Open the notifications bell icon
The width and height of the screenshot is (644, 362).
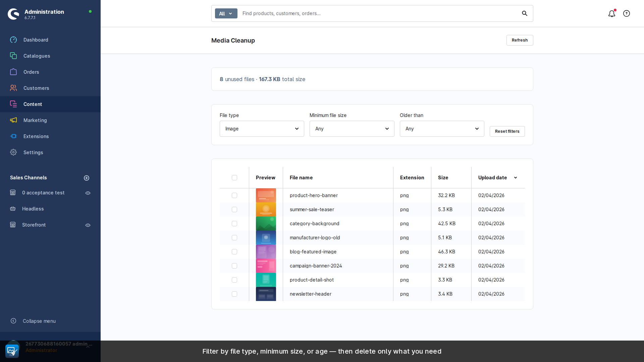(611, 14)
